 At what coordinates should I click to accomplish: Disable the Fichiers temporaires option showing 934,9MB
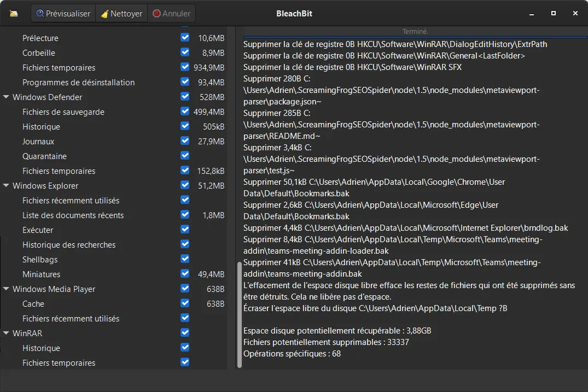coord(184,67)
